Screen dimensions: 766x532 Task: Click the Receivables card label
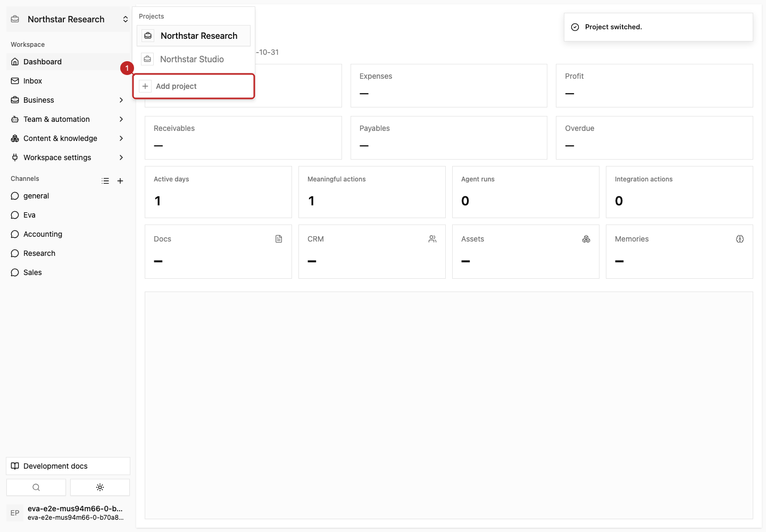pyautogui.click(x=174, y=128)
